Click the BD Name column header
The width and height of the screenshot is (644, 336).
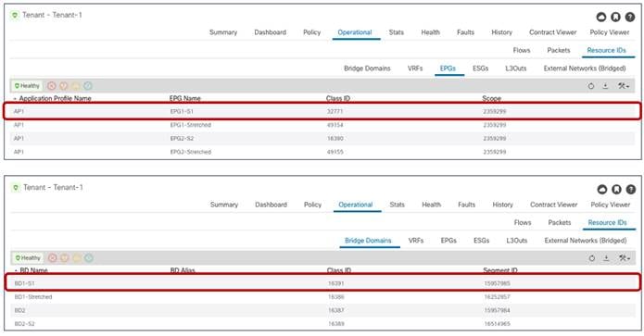point(33,271)
